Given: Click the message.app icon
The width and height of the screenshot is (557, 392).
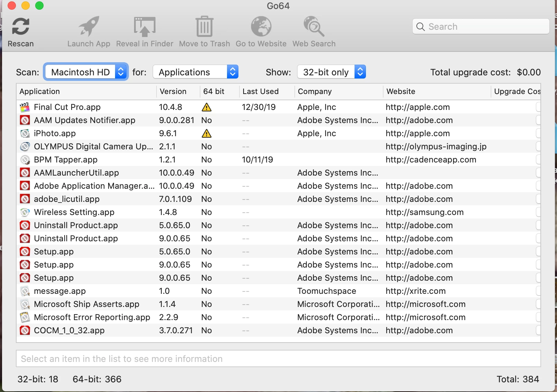Looking at the screenshot, I should point(25,291).
